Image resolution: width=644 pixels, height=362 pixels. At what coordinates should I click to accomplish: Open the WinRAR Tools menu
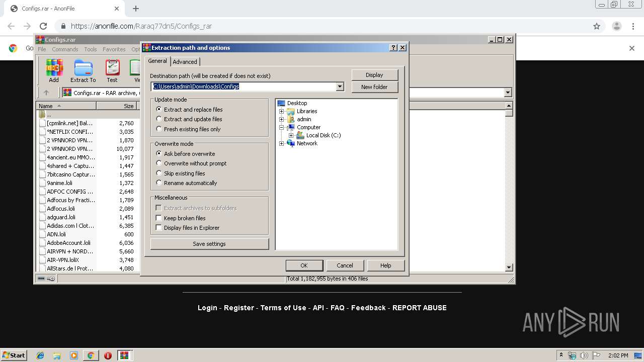point(91,49)
